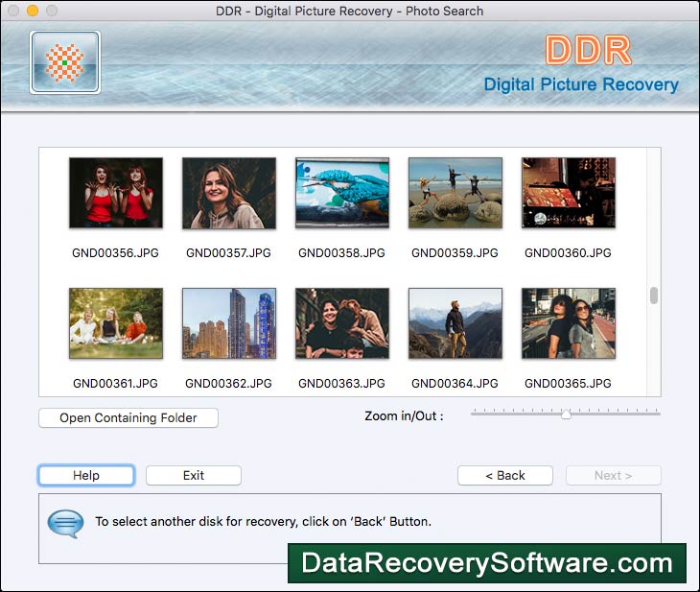Viewport: 700px width, 592px height.
Task: Go back with the Back button
Action: 505,475
